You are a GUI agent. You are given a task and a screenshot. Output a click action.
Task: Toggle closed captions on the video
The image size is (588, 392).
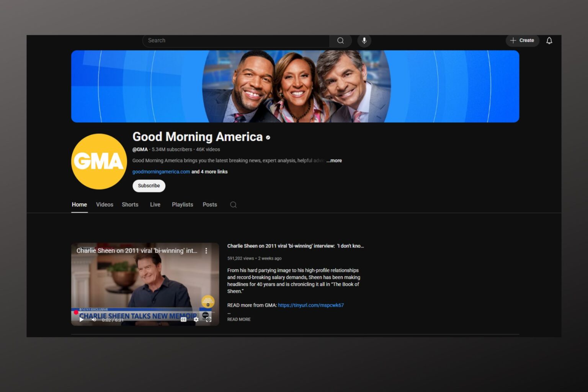coord(184,319)
